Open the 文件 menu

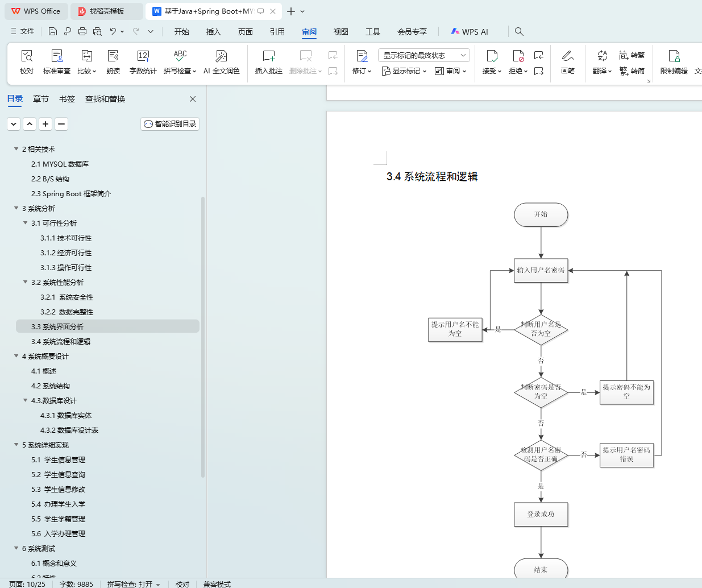pos(23,31)
